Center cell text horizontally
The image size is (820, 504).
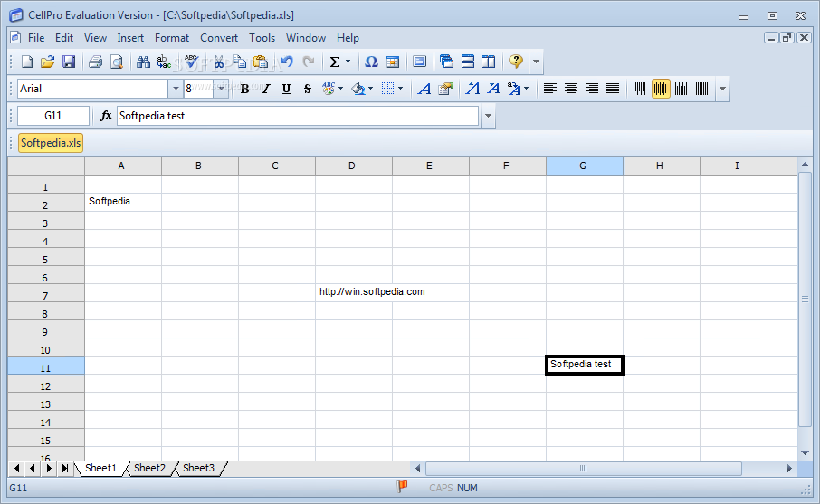[570, 89]
